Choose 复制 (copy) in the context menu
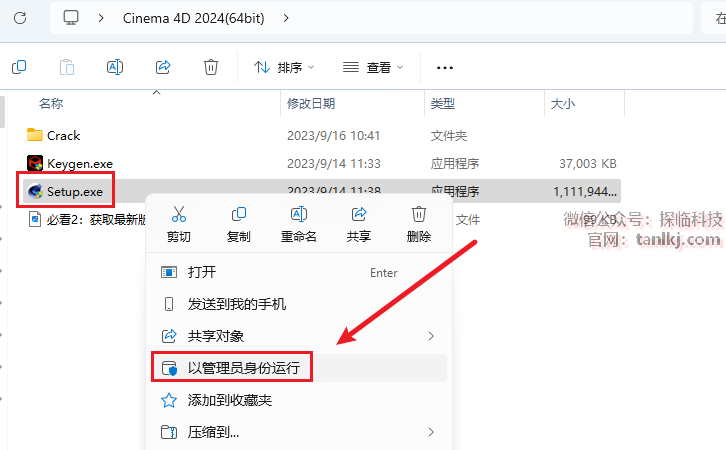This screenshot has width=726, height=450. coord(238,225)
